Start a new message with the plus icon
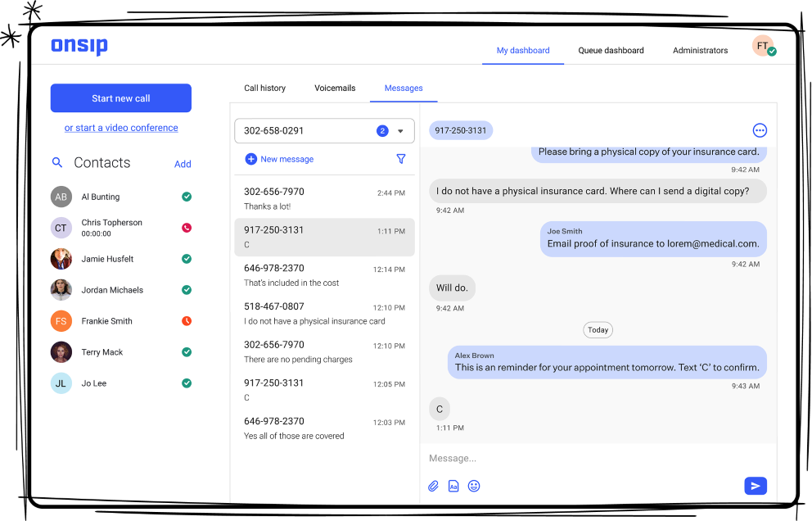 [250, 159]
